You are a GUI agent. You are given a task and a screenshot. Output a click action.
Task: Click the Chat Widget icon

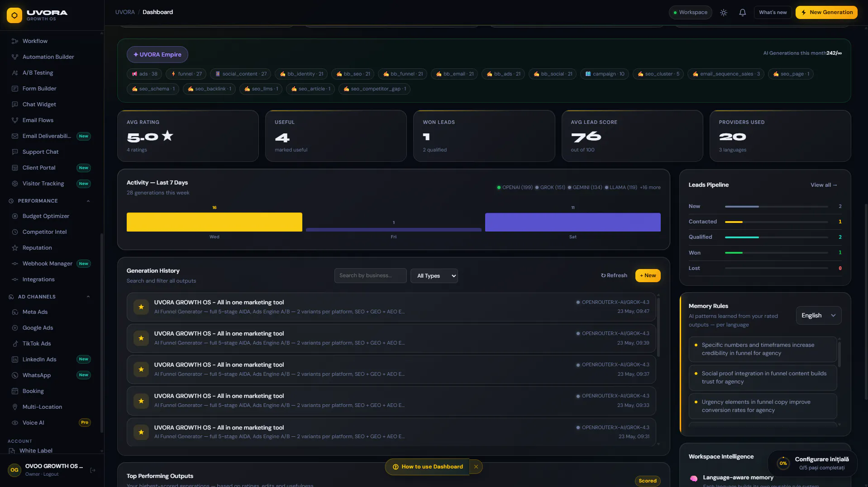[15, 104]
